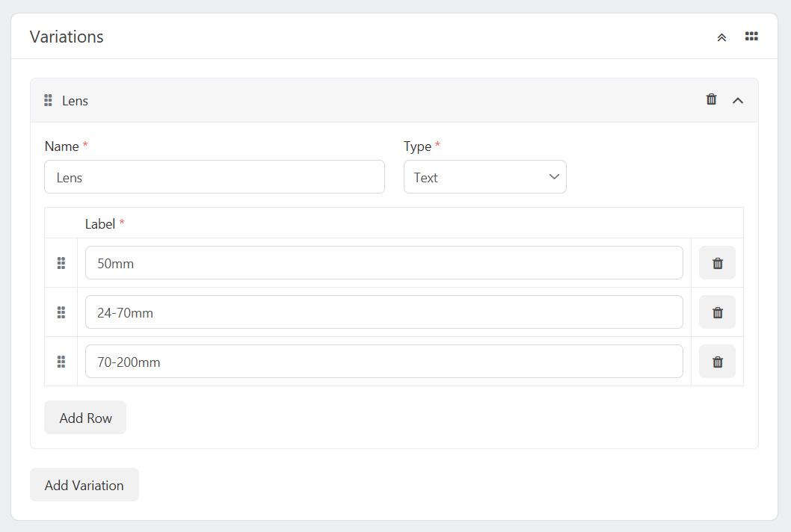Click the drag handle for the 50mm row

click(61, 263)
